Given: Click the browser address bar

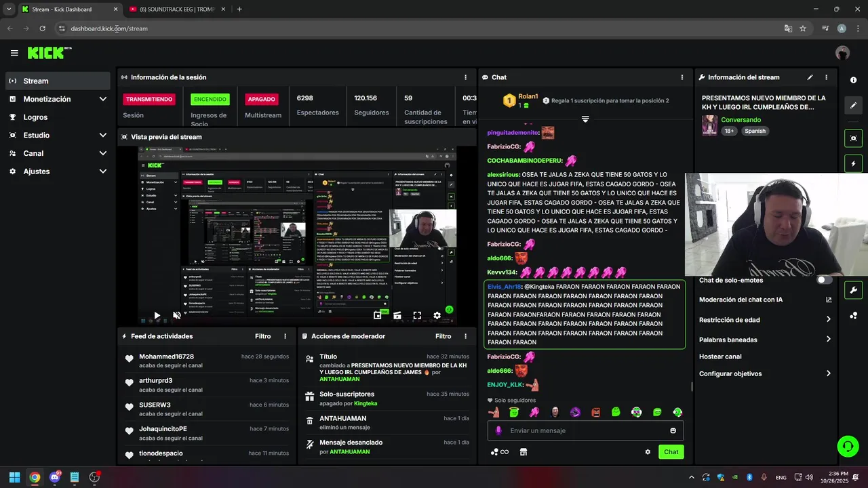Looking at the screenshot, I should 420,28.
